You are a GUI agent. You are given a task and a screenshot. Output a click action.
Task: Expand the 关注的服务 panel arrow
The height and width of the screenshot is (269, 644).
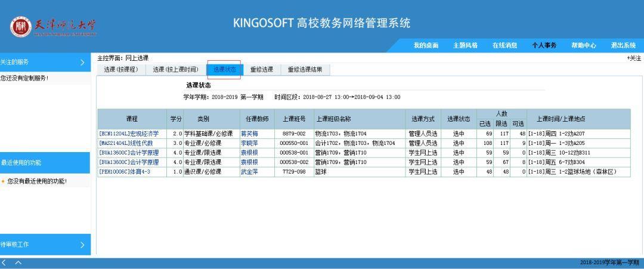click(82, 63)
